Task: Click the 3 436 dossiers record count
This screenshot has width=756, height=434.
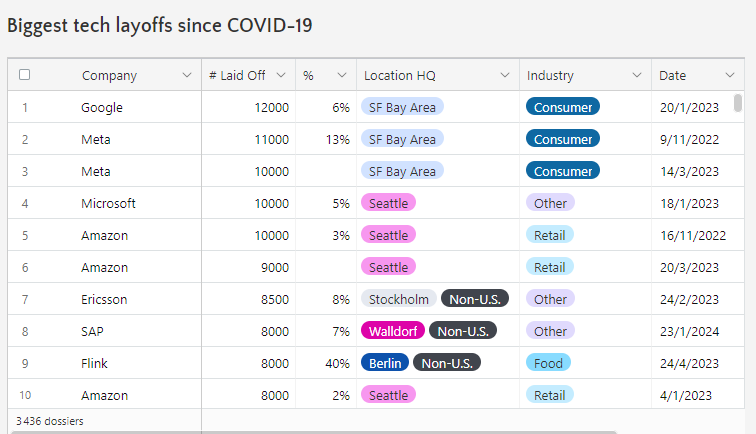Action: pyautogui.click(x=50, y=421)
